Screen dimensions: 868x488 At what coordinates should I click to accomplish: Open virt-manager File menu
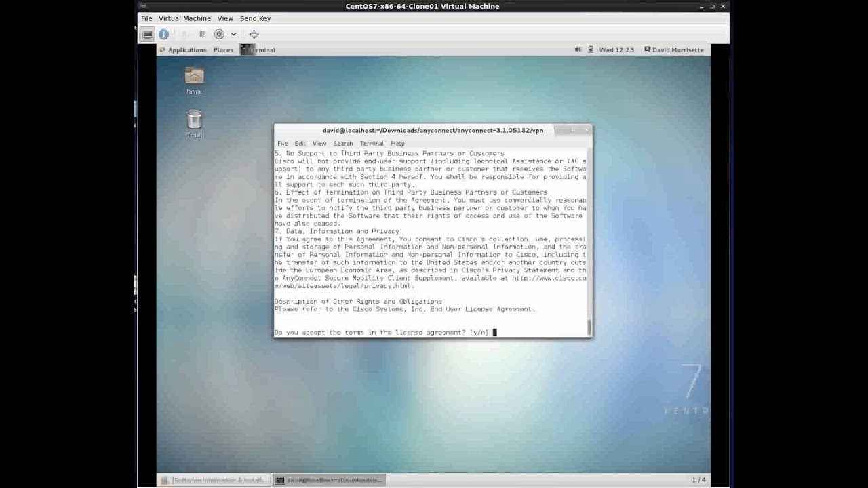click(146, 18)
